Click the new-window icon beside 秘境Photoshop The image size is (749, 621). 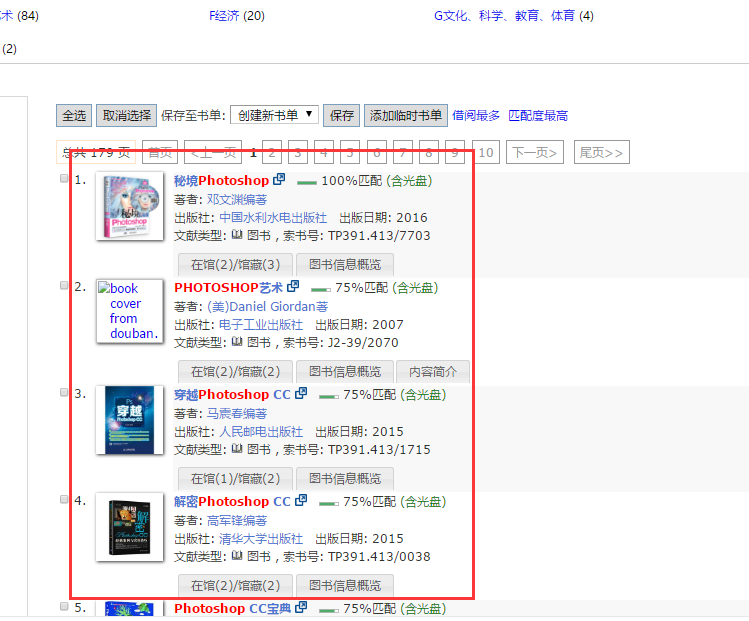click(279, 180)
